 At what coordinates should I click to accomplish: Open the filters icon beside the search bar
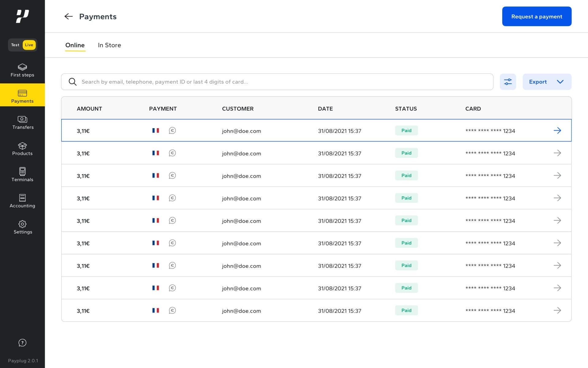(x=508, y=82)
